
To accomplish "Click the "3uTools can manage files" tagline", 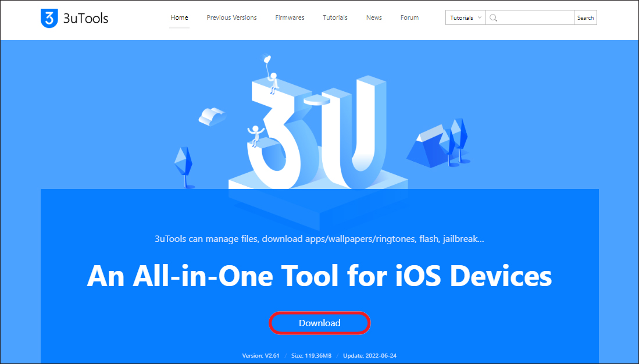I will click(x=320, y=238).
